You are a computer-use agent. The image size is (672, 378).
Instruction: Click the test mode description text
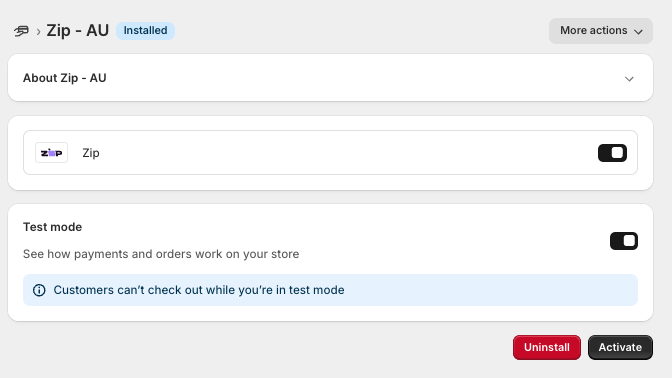(161, 254)
